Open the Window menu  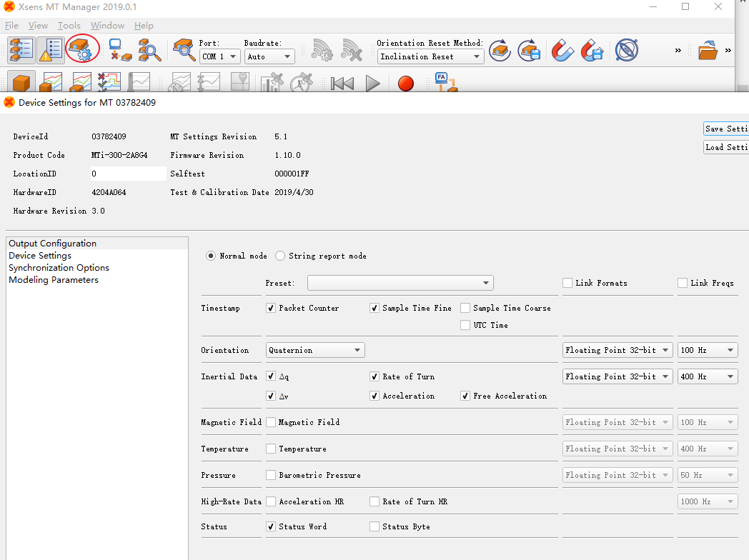click(x=107, y=26)
